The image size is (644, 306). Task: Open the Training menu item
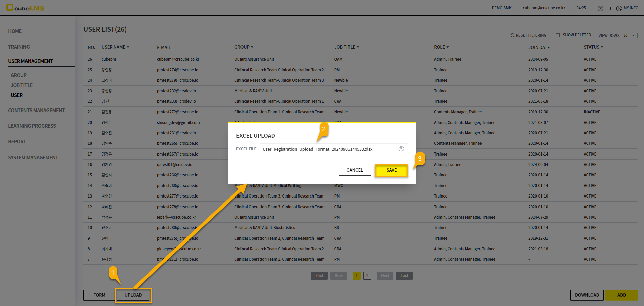[x=19, y=47]
